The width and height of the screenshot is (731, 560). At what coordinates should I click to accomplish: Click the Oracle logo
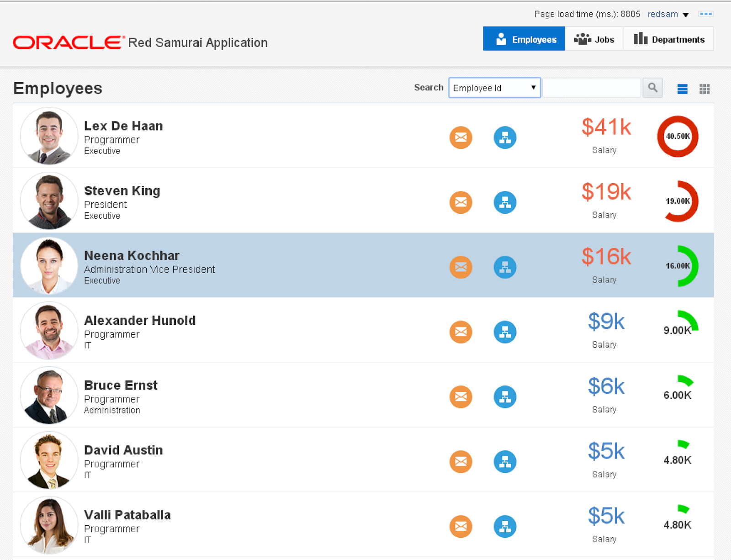(69, 42)
